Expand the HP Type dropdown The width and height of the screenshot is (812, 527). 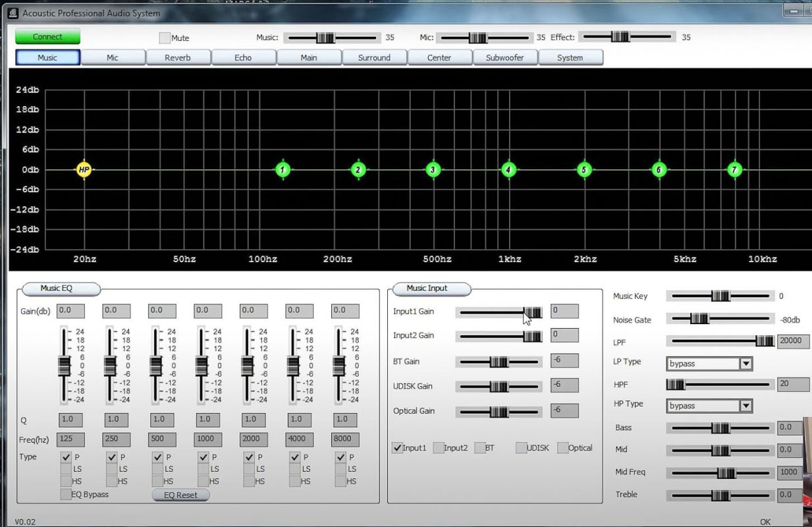coord(745,406)
